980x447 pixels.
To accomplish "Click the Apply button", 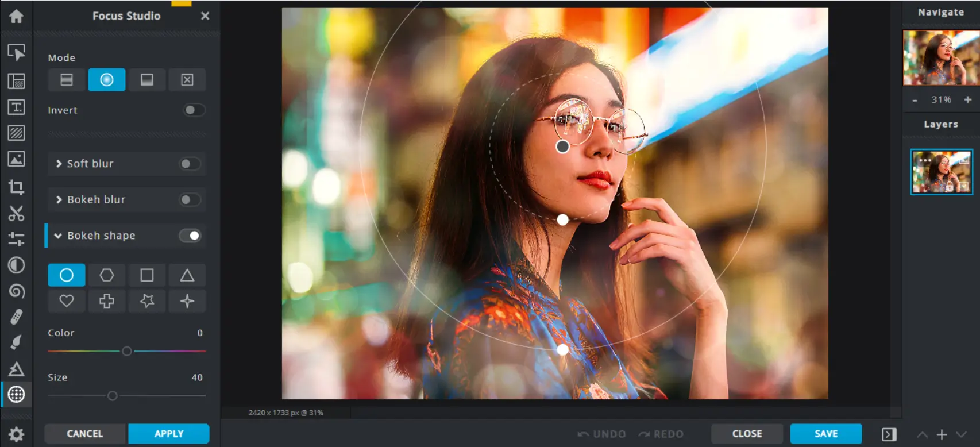I will pyautogui.click(x=169, y=434).
